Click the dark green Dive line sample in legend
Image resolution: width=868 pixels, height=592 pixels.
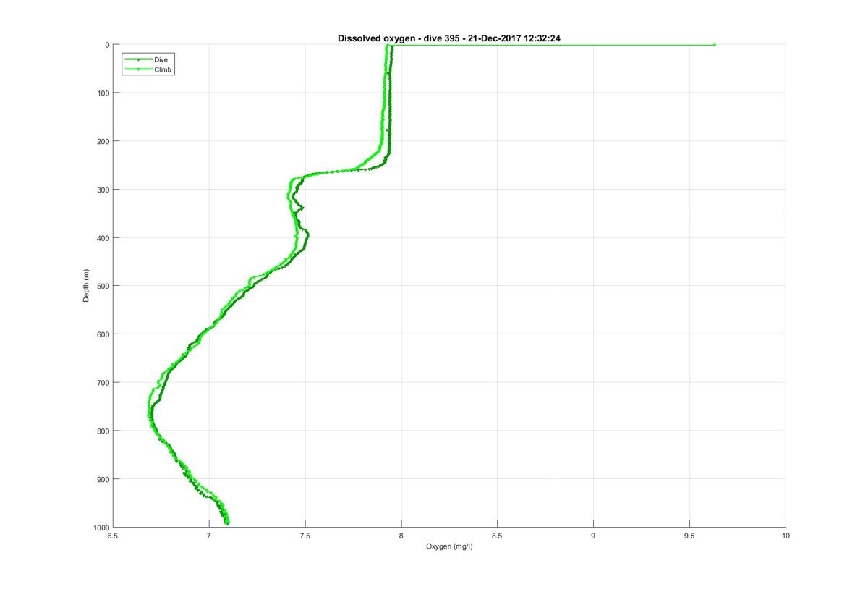click(x=138, y=59)
